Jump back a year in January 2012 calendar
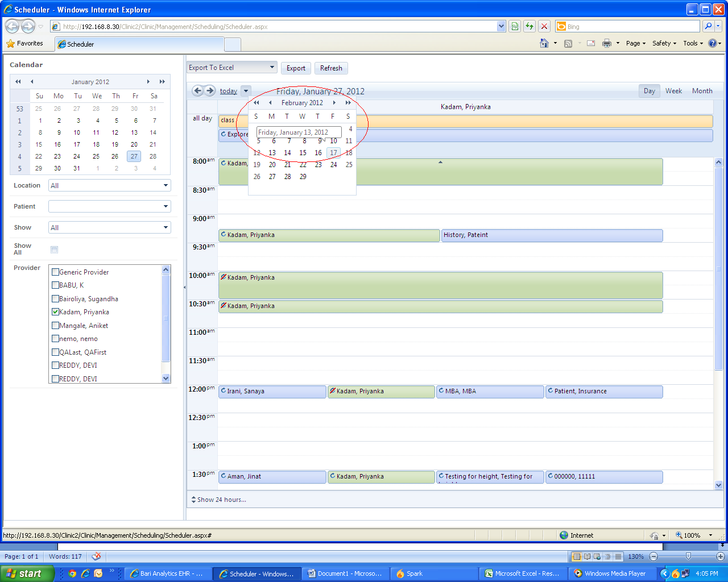728x582 pixels. pyautogui.click(x=18, y=81)
